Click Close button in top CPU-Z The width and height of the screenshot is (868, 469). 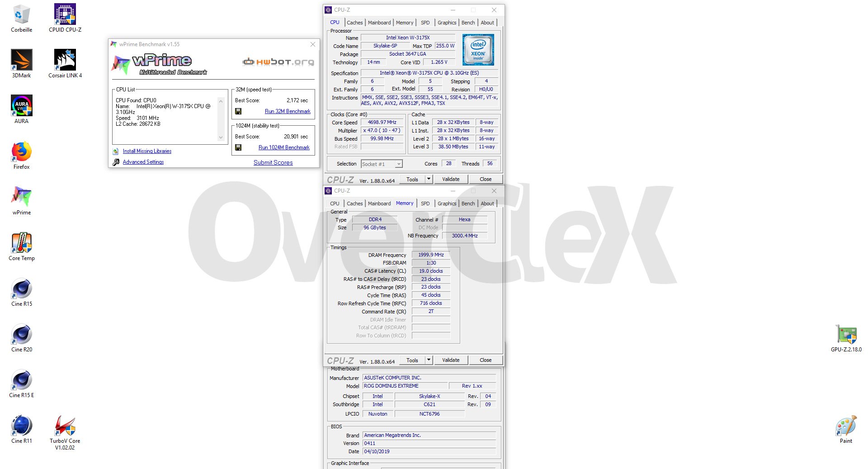(x=486, y=179)
